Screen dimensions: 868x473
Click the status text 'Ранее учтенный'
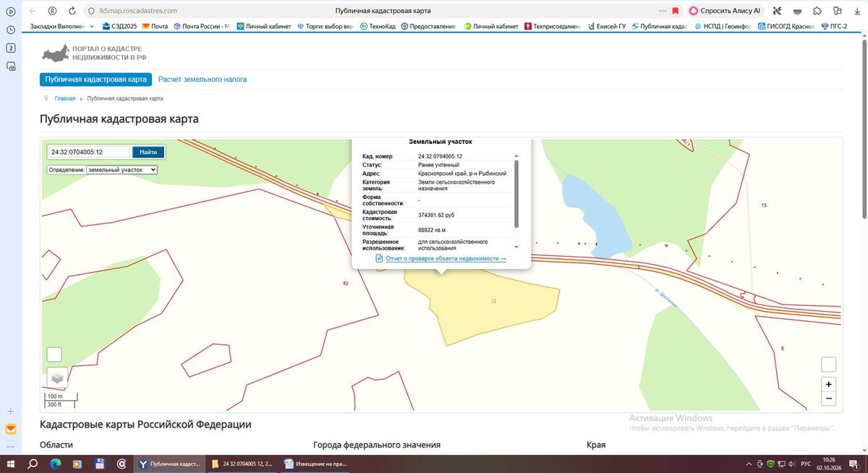(x=438, y=165)
